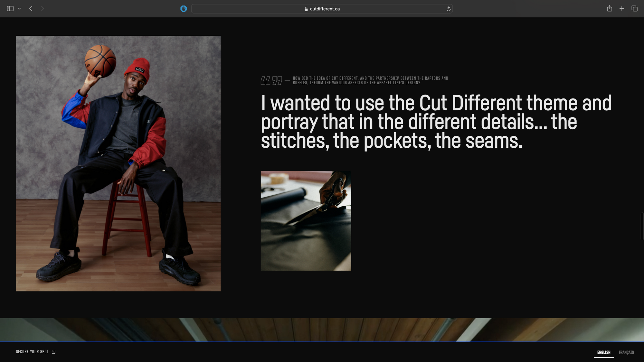Click the arrow next to Secure Your Spot
Image resolution: width=644 pixels, height=362 pixels.
pos(54,352)
